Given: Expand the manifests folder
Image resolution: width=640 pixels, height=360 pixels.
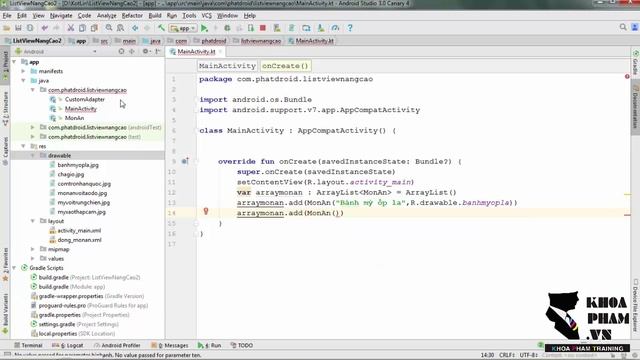Looking at the screenshot, I should pyautogui.click(x=24, y=71).
